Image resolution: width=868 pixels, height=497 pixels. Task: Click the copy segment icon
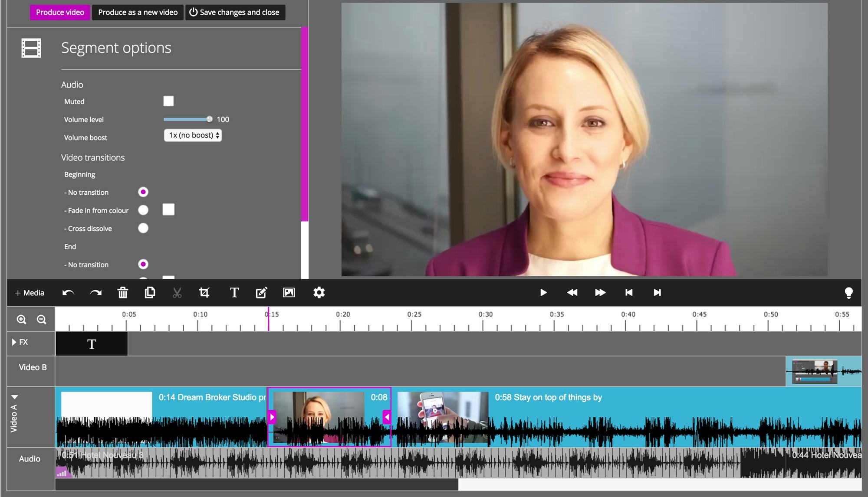pyautogui.click(x=150, y=292)
